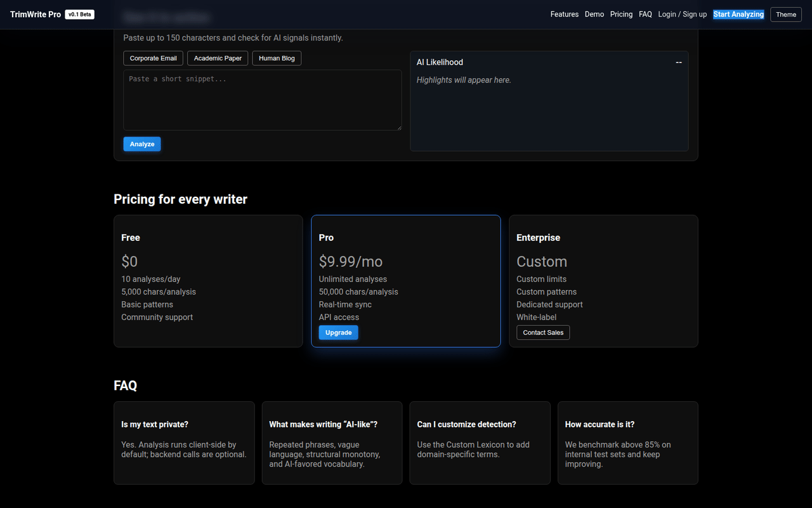
Task: Toggle the Theme button
Action: click(x=785, y=15)
